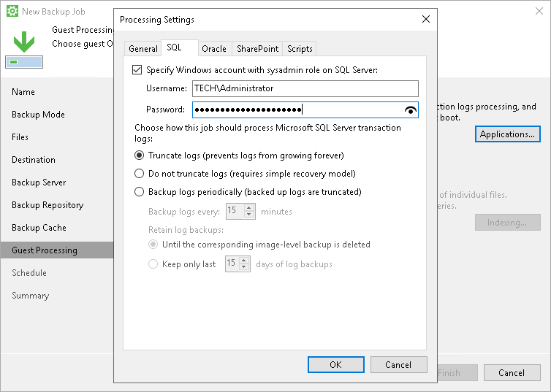Choose Until corresponding image-level backup is deleted
551x392 pixels.
[x=153, y=245]
